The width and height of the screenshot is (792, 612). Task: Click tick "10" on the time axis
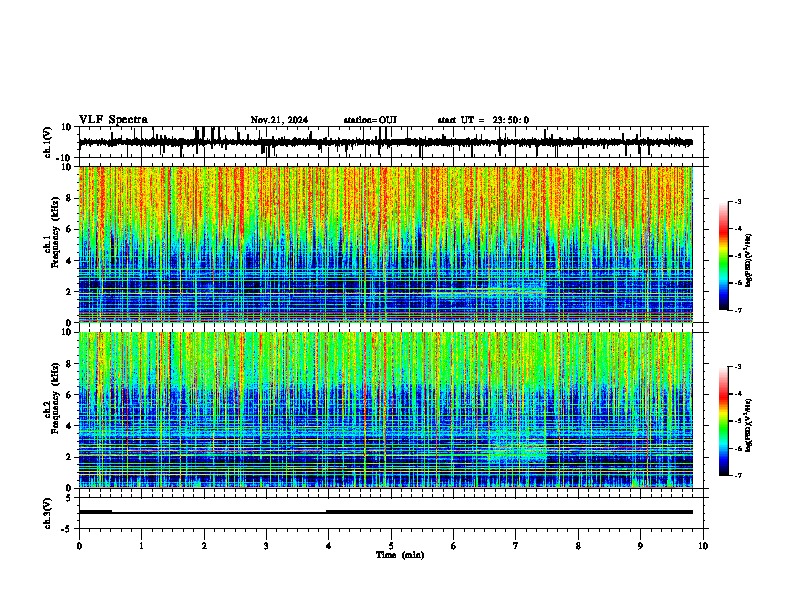pyautogui.click(x=703, y=546)
